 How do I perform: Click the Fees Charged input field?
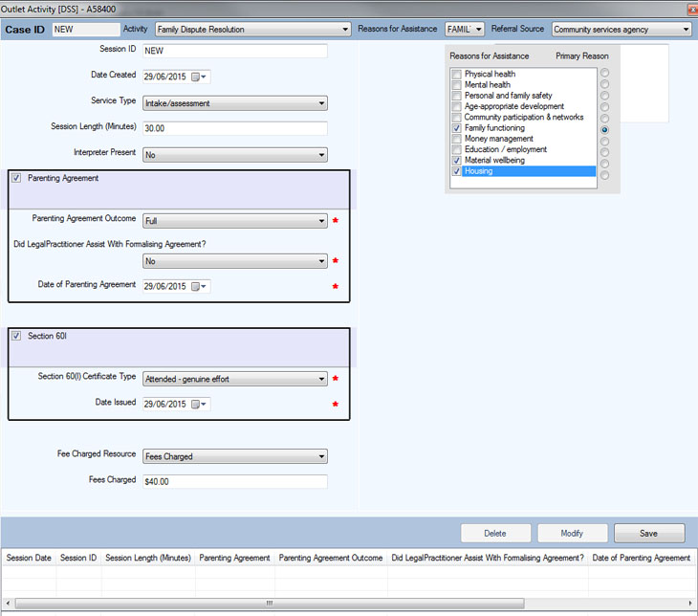[234, 482]
